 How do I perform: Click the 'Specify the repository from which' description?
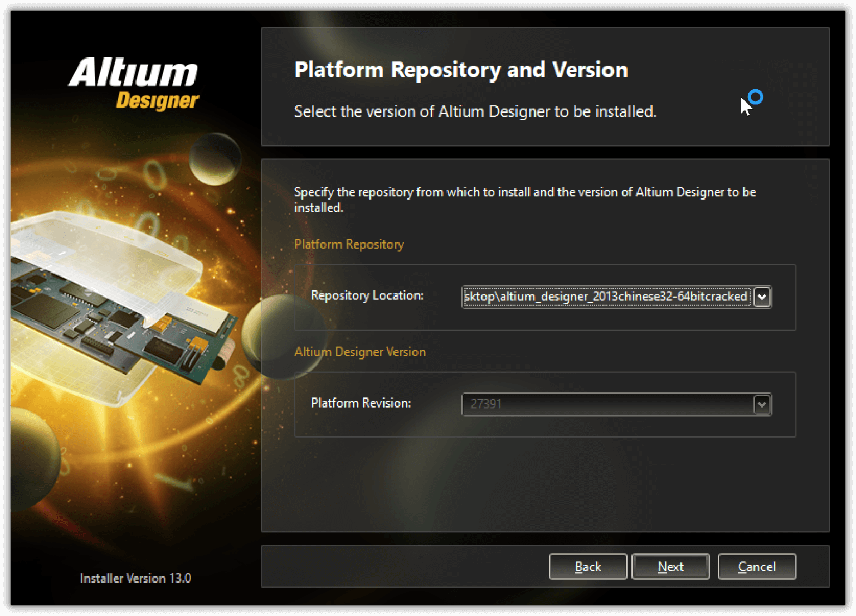[525, 200]
